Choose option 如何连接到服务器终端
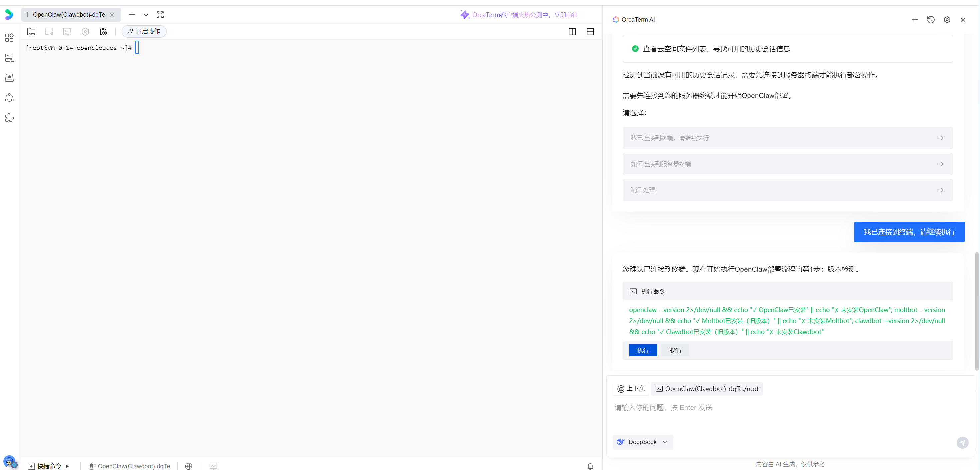Screen dimensions: 980x470 pyautogui.click(x=787, y=164)
